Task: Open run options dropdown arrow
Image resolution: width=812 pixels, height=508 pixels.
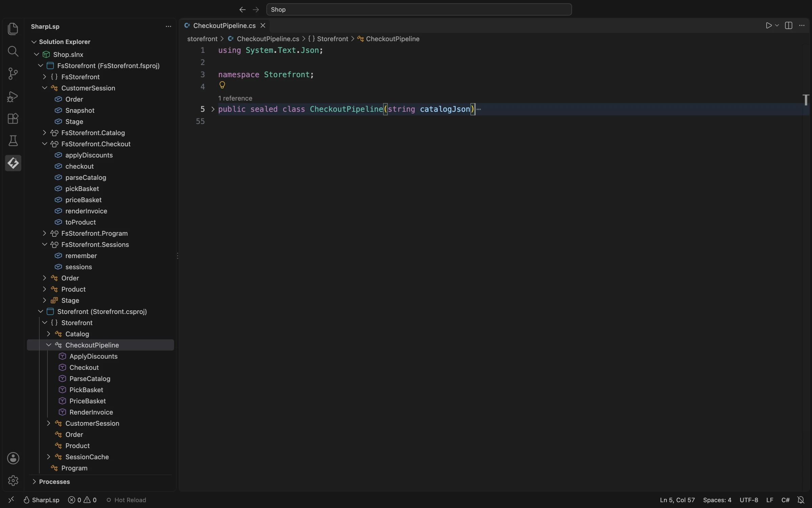Action: click(x=777, y=26)
